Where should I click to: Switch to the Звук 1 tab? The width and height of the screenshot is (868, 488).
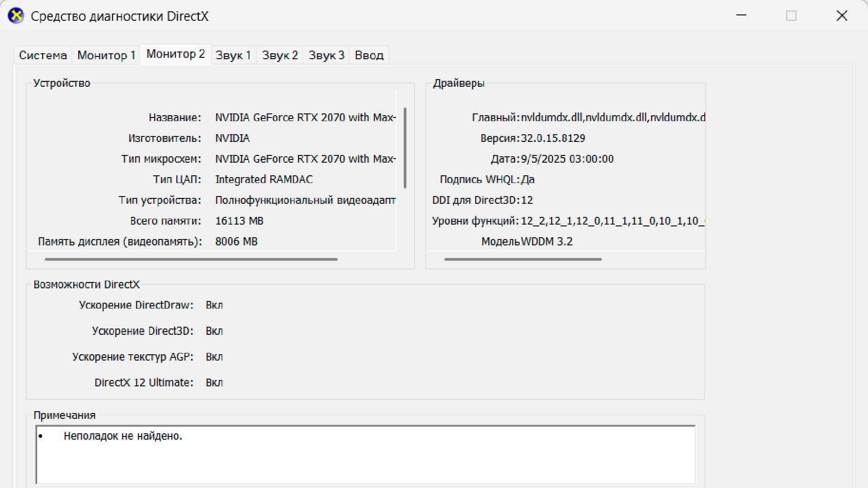click(233, 55)
